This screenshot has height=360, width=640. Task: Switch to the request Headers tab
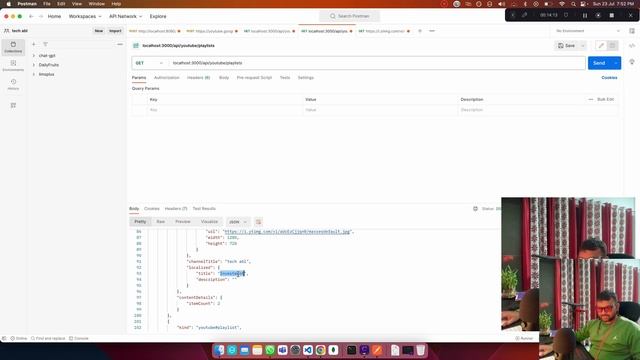click(x=198, y=78)
